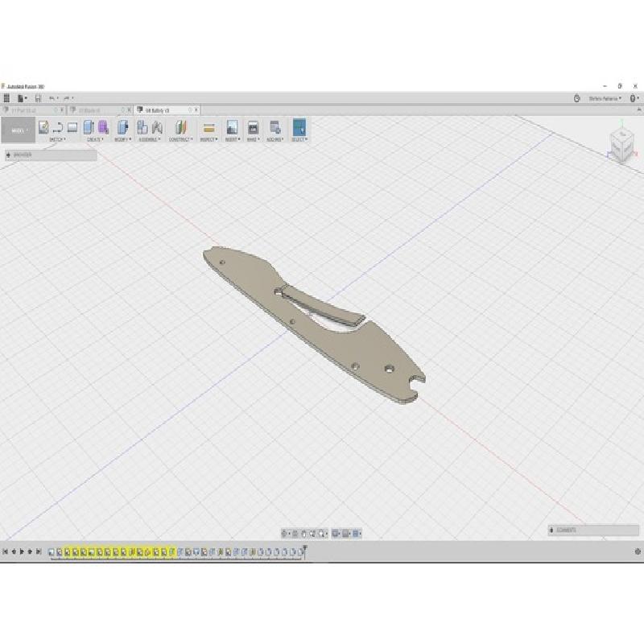
Task: Click the Add-Ins scripts icon
Action: (275, 127)
